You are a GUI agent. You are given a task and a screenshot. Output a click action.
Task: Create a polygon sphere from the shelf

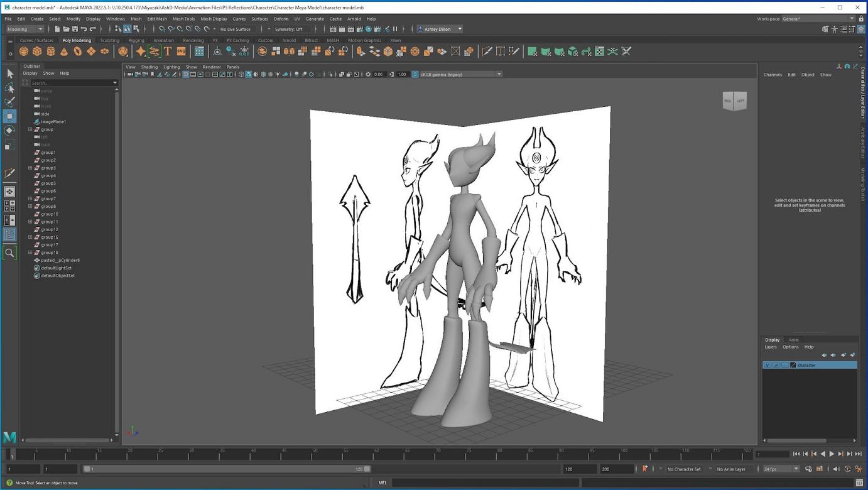24,52
